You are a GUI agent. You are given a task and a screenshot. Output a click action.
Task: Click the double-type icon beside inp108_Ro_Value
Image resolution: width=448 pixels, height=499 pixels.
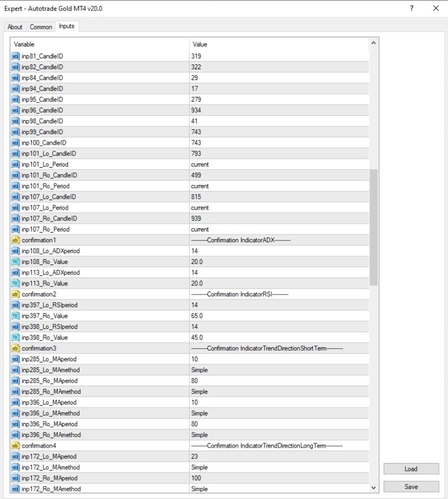tap(15, 262)
